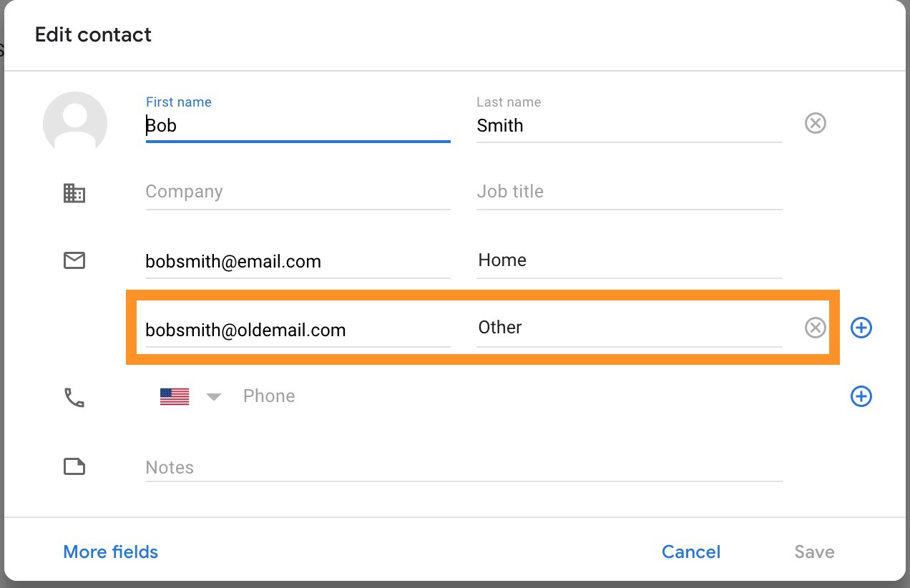Add another email with plus icon
Viewport: 910px width, 588px height.
(x=861, y=328)
